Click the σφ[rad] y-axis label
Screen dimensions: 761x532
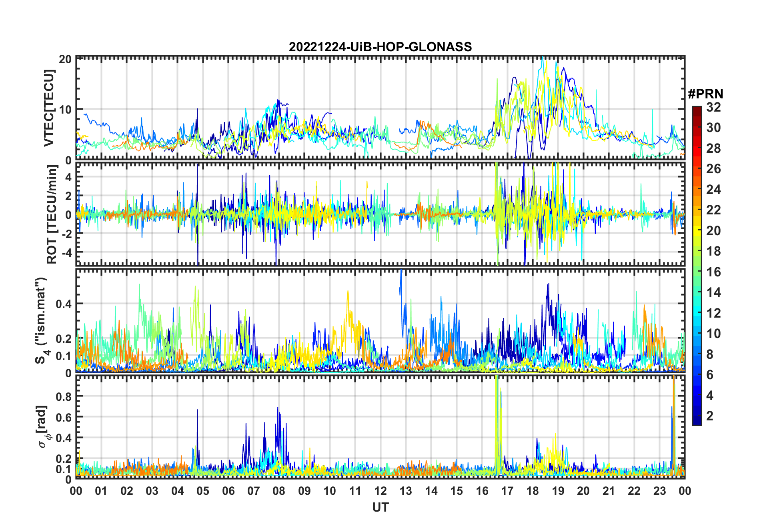click(43, 426)
